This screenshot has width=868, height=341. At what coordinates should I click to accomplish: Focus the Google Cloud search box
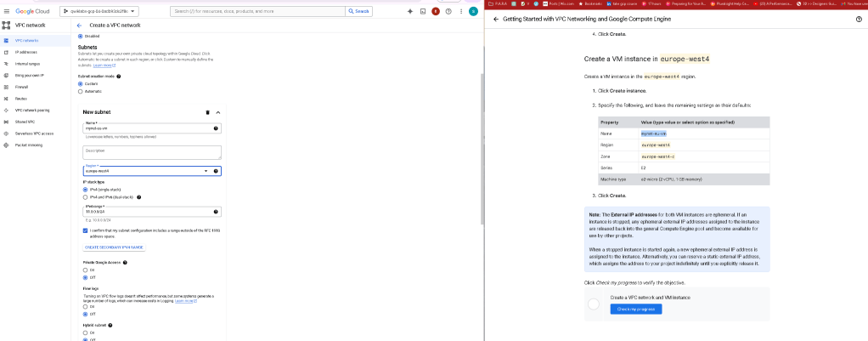(258, 11)
